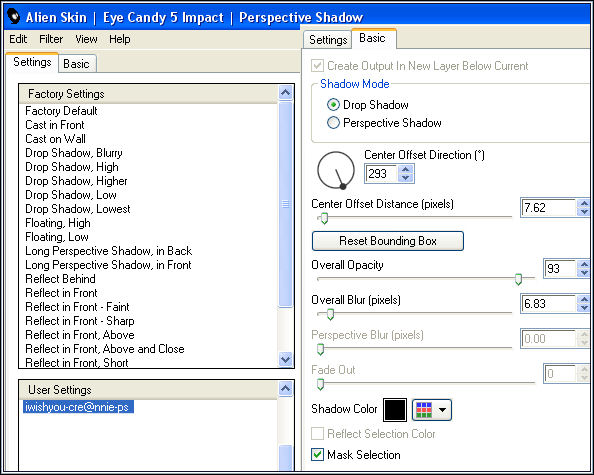Switch to the left Basic tab
The width and height of the screenshot is (594, 475).
77,64
